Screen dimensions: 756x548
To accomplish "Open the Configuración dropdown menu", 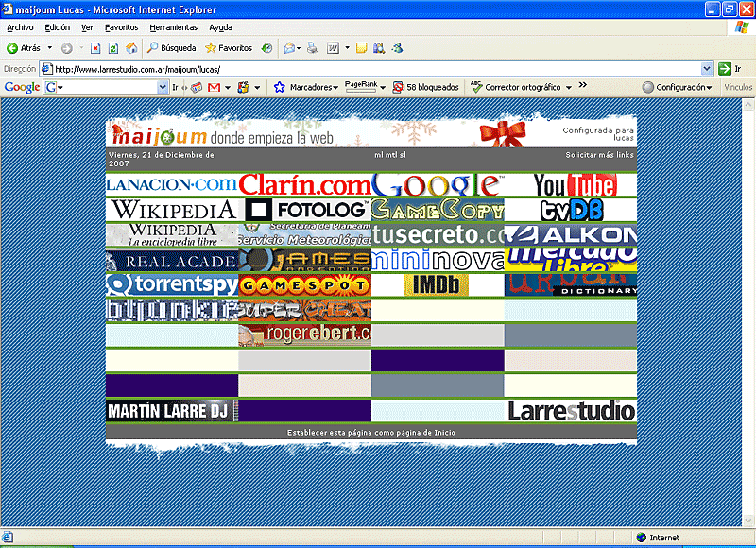I will point(677,87).
